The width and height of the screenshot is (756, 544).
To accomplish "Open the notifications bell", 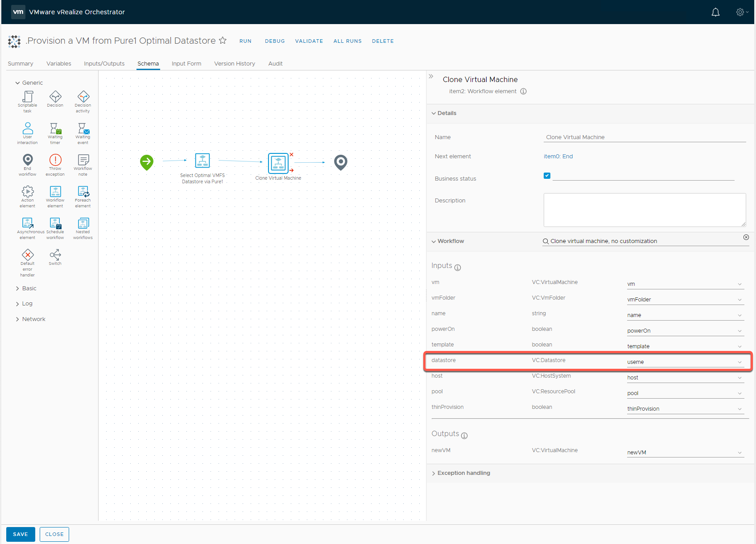I will pyautogui.click(x=715, y=12).
